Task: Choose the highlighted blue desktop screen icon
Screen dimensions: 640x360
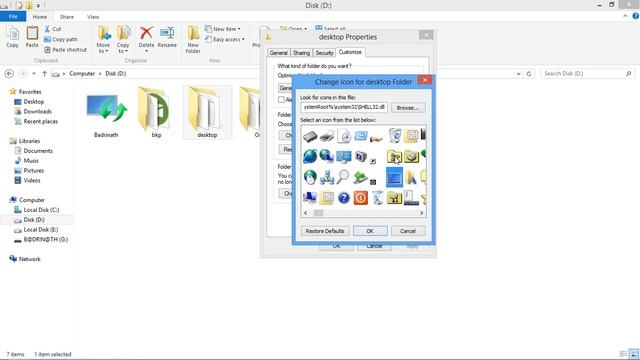Action: click(394, 177)
